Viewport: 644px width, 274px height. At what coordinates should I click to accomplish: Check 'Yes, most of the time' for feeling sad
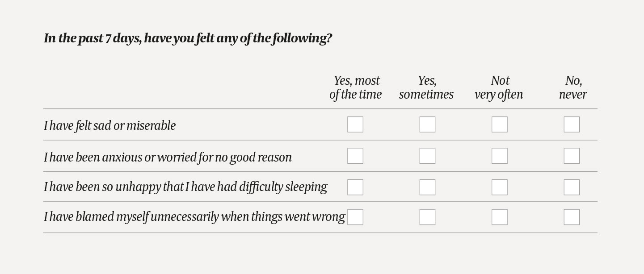click(355, 125)
